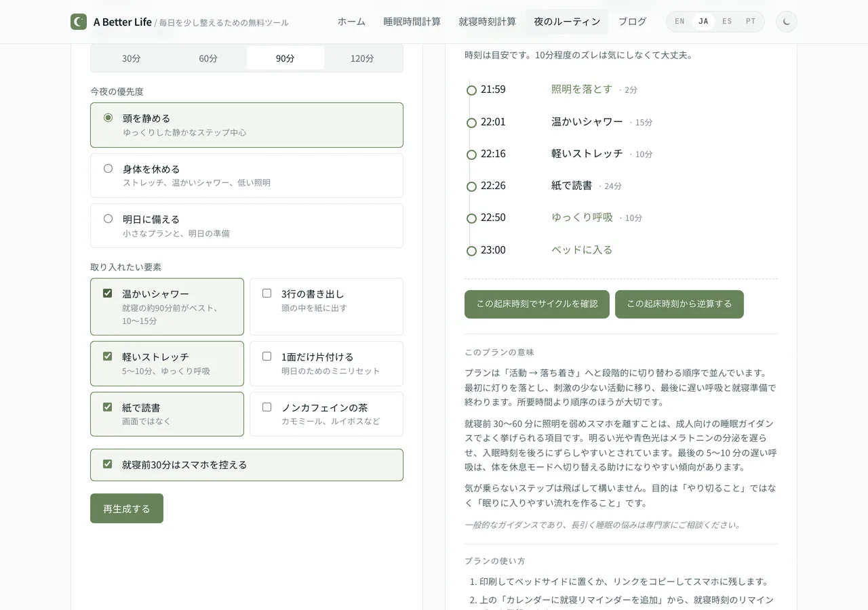Select the 30分 duration option
Viewport: 868px width, 610px height.
pyautogui.click(x=132, y=58)
